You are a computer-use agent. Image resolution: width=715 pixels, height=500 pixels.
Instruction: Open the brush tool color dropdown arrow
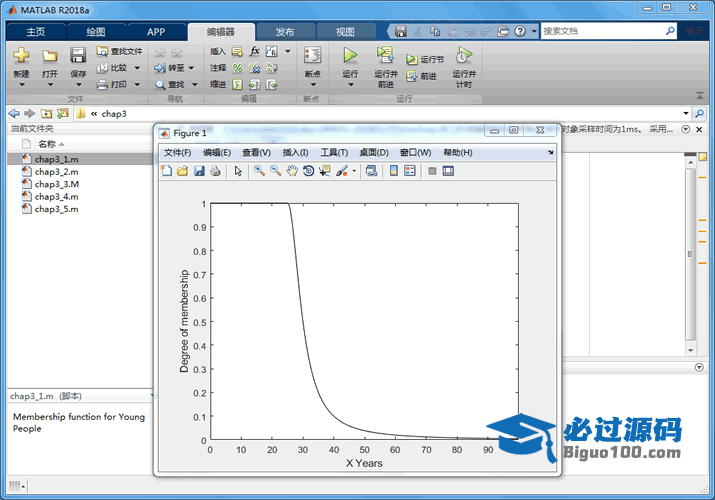pyautogui.click(x=354, y=171)
